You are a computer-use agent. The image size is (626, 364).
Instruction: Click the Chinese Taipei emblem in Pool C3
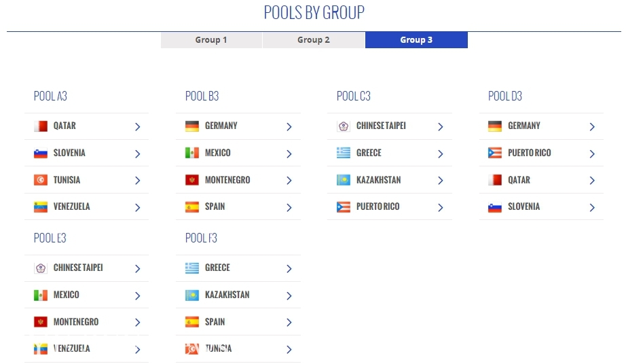point(344,126)
